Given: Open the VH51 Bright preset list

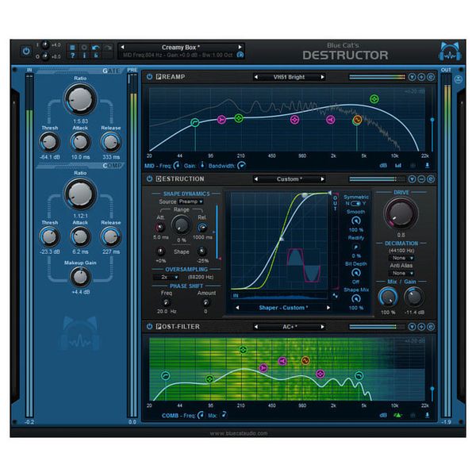Looking at the screenshot, I should pos(289,77).
